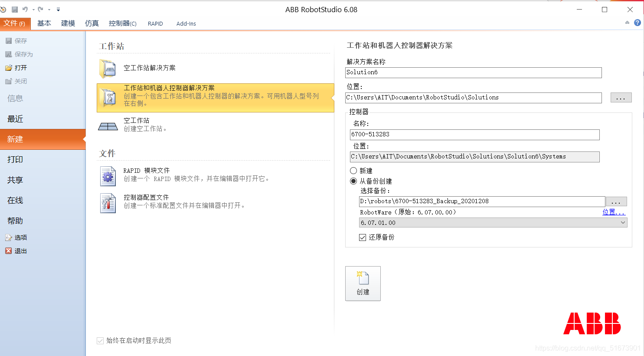Switch to the Add-Ins ribbon tab

(x=186, y=23)
